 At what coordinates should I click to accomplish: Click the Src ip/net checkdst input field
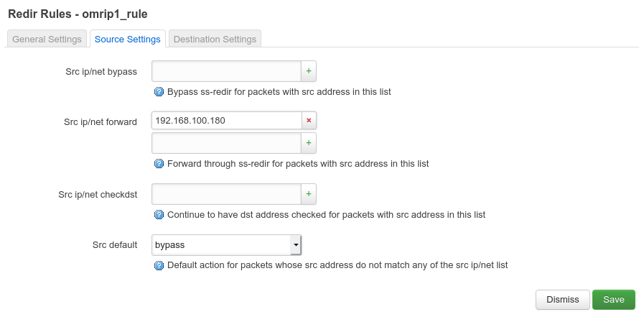(226, 194)
